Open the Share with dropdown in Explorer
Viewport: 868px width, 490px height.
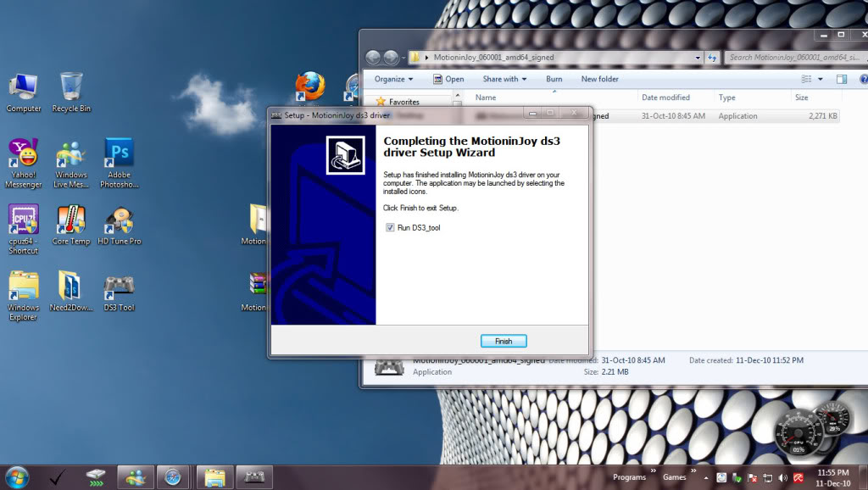tap(504, 79)
